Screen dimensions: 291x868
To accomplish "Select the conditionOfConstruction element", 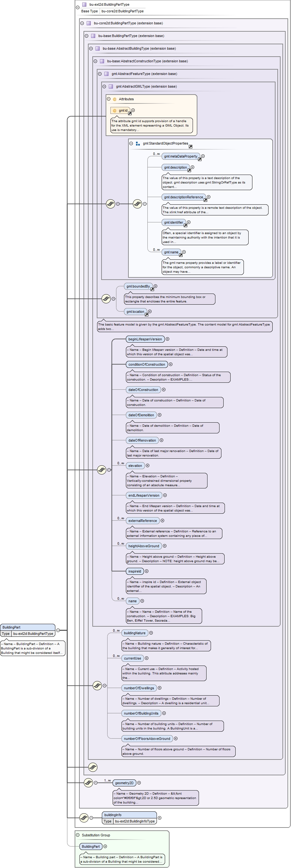I will tap(147, 364).
